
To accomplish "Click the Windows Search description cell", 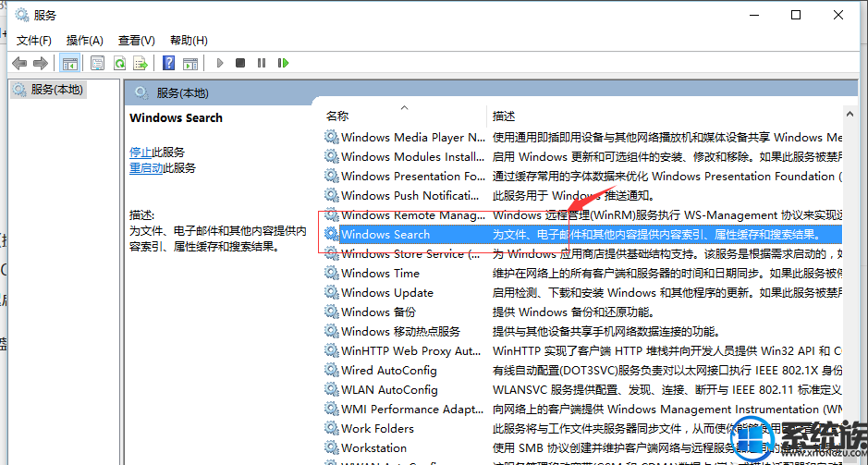I will click(x=656, y=234).
